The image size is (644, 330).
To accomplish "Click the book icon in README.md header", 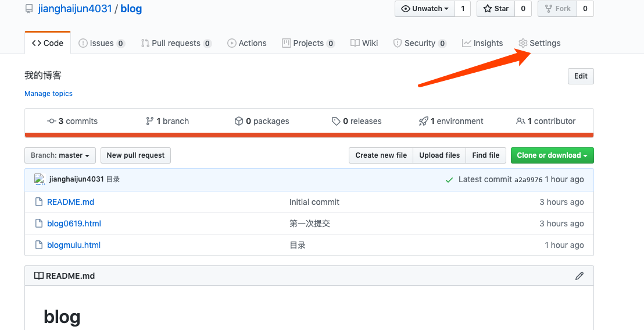I will [38, 276].
